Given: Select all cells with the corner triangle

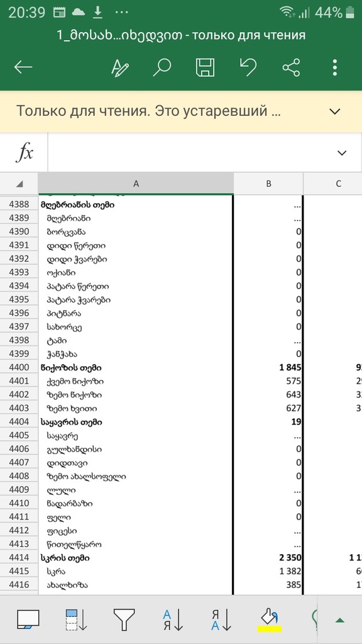Looking at the screenshot, I should click(x=19, y=184).
